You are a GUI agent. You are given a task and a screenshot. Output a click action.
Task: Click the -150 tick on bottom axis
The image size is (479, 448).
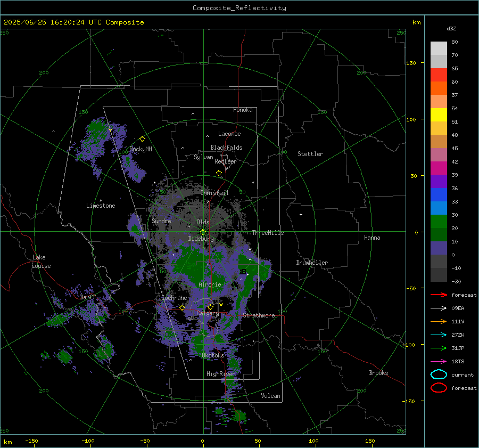pos(31,441)
